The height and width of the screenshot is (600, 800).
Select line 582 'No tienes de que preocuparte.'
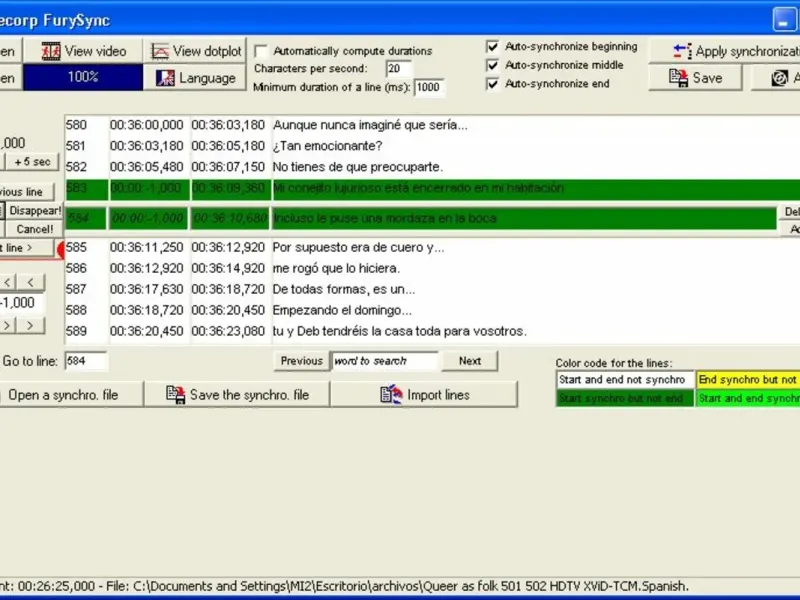pos(433,167)
